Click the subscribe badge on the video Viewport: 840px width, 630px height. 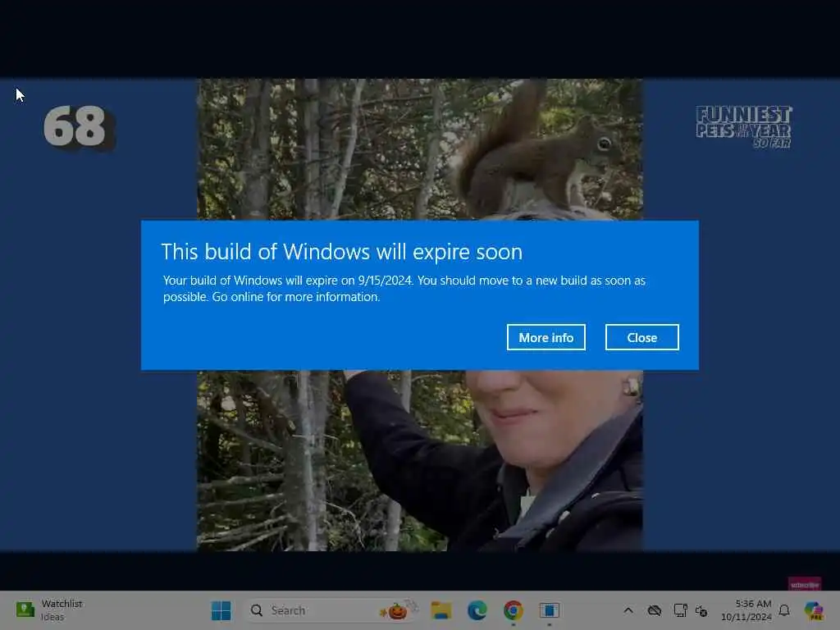[x=804, y=584]
